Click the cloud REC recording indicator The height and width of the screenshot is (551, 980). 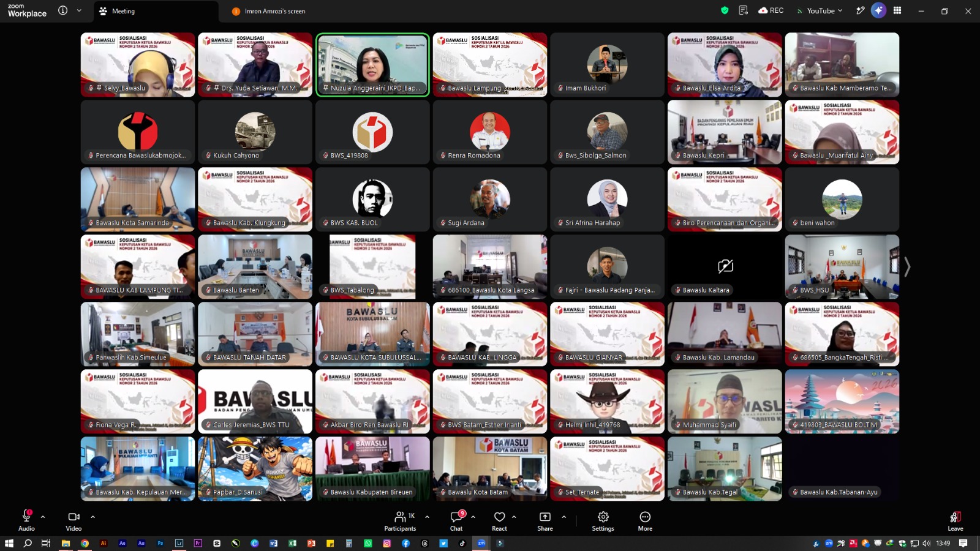pos(771,10)
